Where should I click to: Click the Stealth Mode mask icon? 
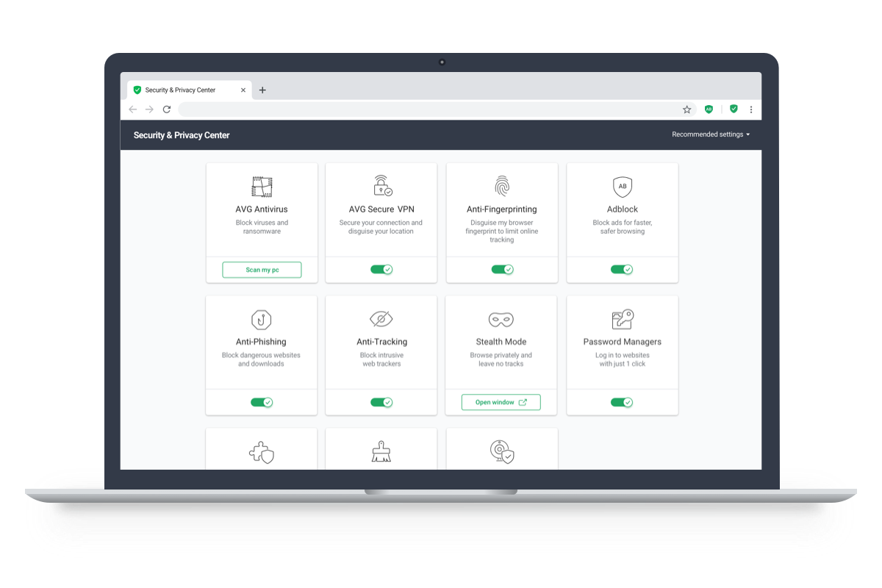501,320
